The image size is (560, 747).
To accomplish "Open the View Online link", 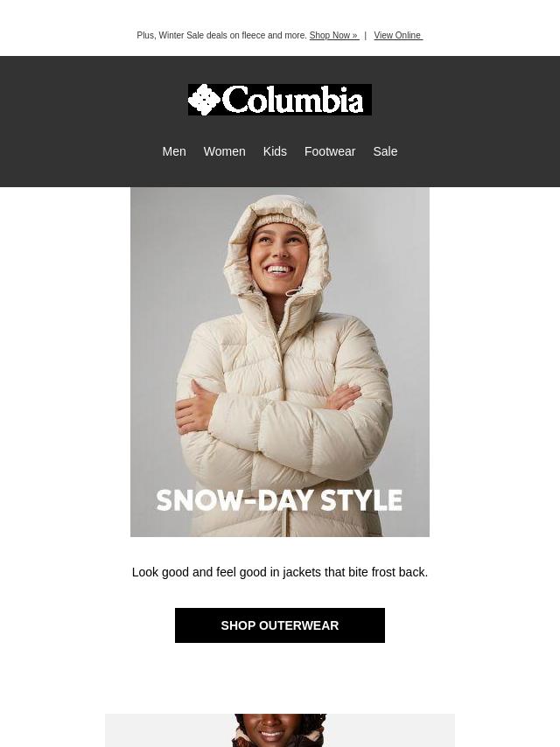I will coord(398,35).
